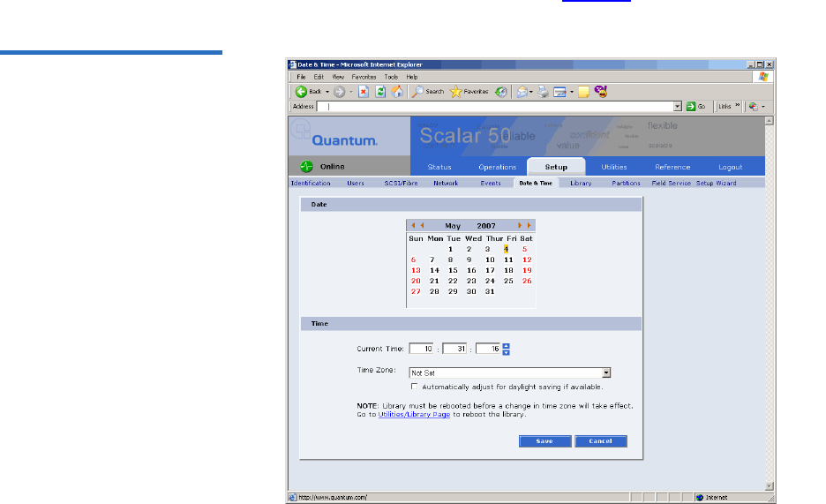
Task: Click the hours field showing 10
Action: pos(422,349)
